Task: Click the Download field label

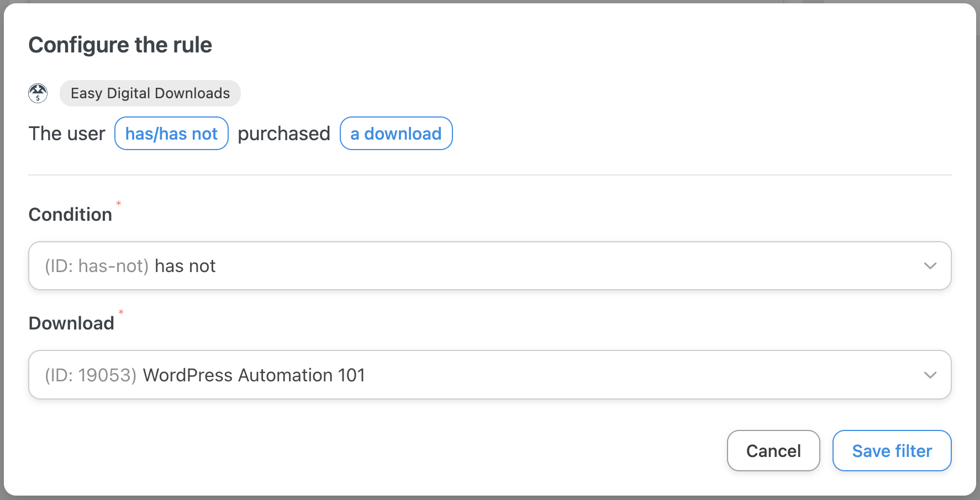Action: click(x=71, y=323)
